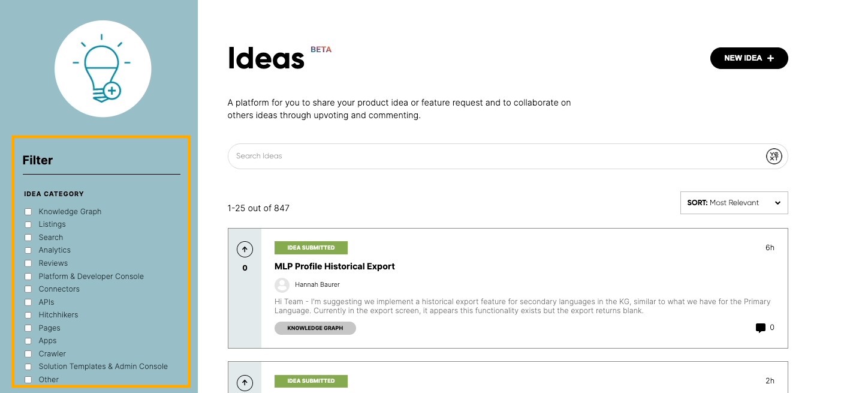Open comments via the speech bubble icon
The height and width of the screenshot is (393, 868).
click(761, 328)
